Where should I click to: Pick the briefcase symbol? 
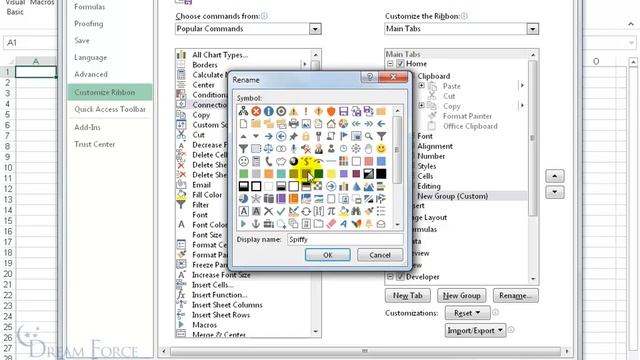click(x=269, y=224)
